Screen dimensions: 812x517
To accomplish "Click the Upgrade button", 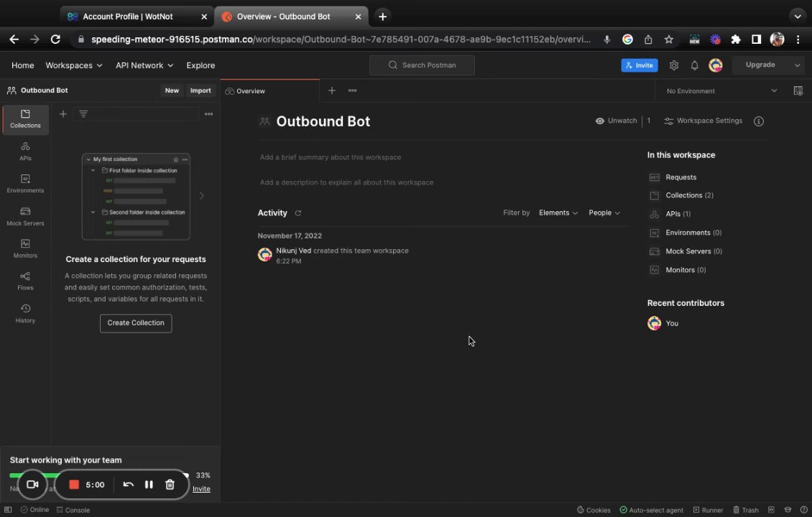I will point(760,65).
